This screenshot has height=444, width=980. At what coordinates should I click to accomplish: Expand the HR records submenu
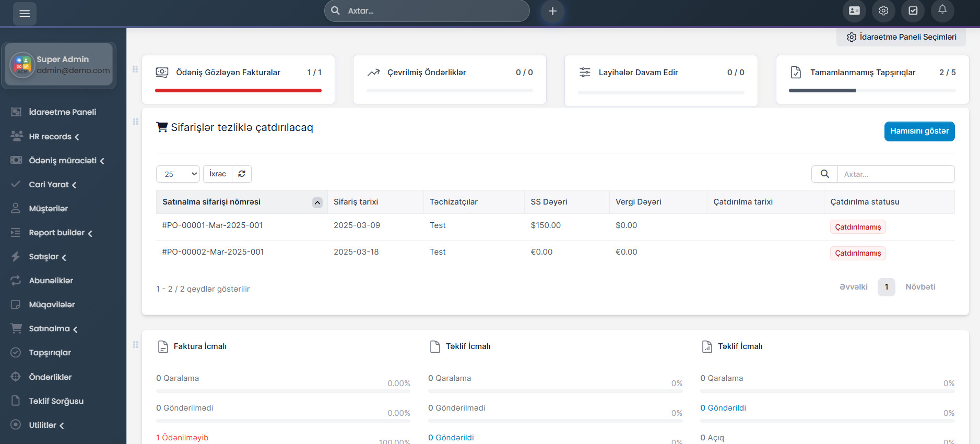[50, 137]
